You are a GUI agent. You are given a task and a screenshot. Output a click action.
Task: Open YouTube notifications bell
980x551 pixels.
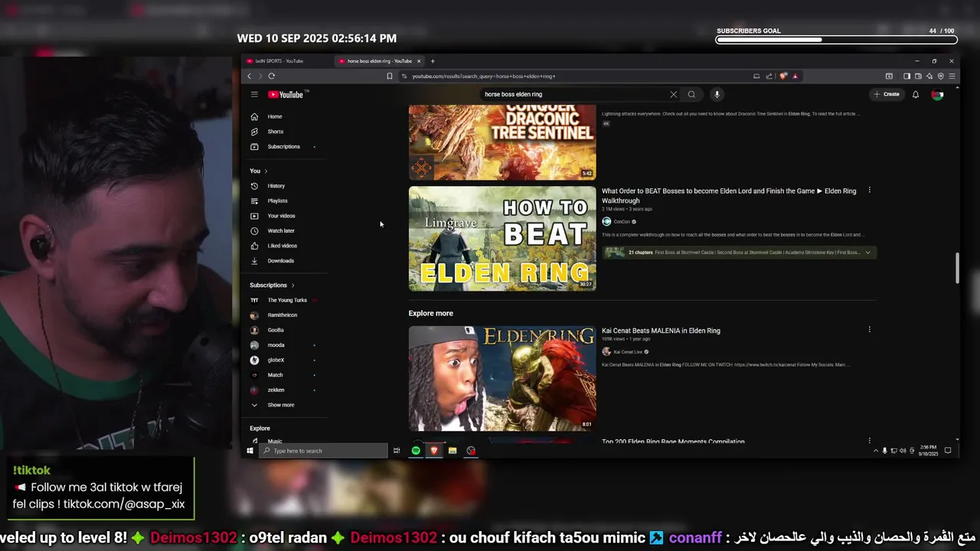[915, 94]
